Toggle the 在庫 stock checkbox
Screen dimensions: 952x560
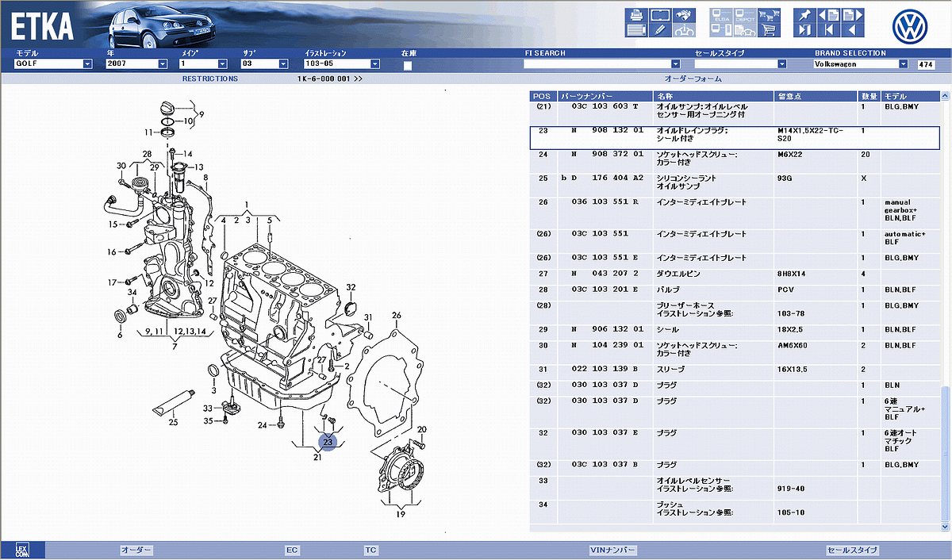point(408,65)
